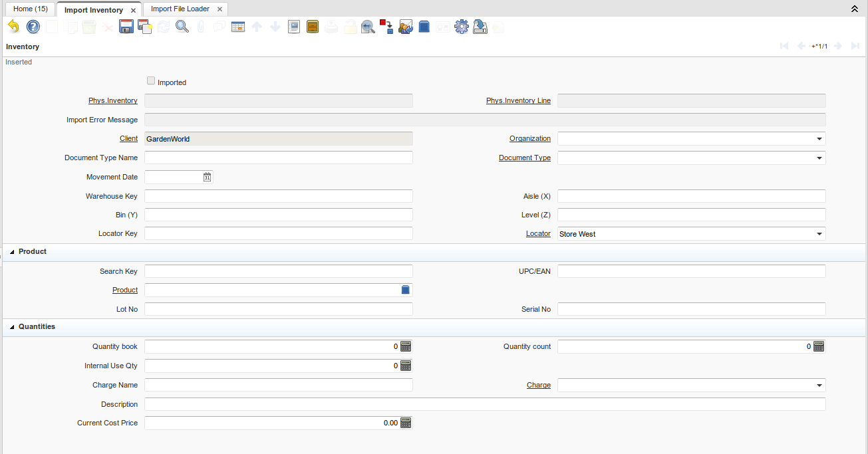Open the Process gear icon
Screen dimensions: 868x454
[462, 27]
